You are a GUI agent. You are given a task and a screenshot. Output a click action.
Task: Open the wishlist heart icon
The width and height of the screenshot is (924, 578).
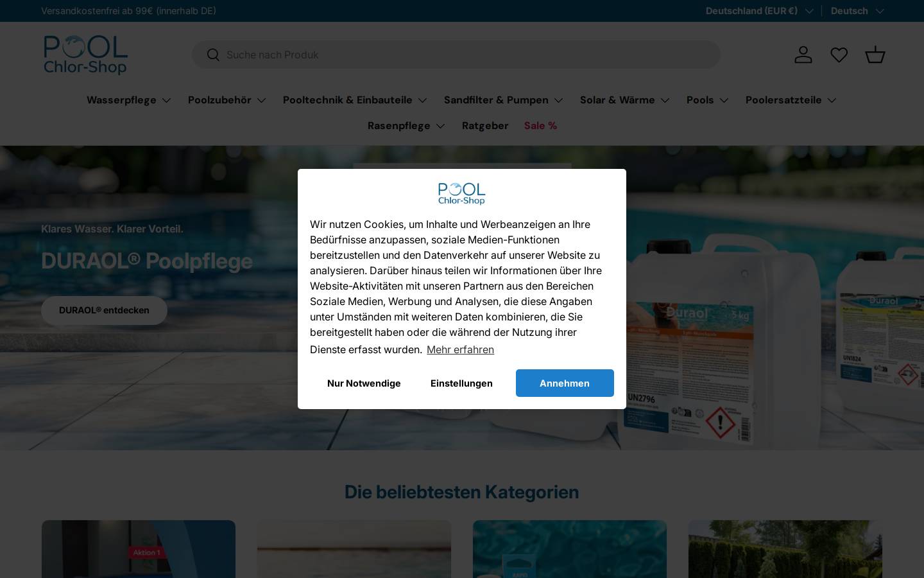pyautogui.click(x=839, y=55)
